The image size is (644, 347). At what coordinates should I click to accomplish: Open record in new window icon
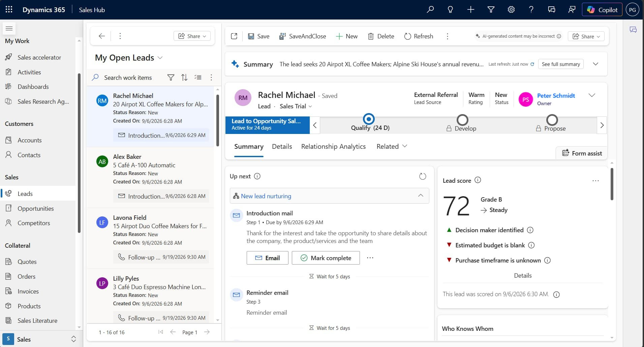pyautogui.click(x=234, y=36)
